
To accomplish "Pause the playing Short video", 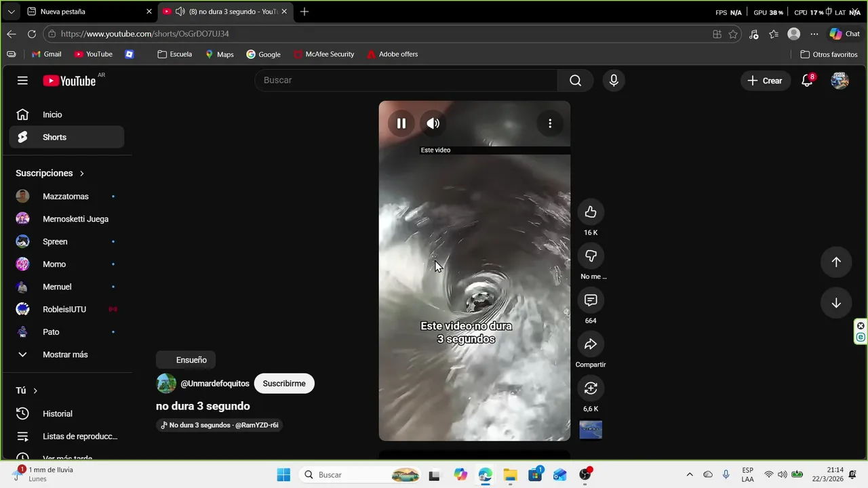I will 401,123.
